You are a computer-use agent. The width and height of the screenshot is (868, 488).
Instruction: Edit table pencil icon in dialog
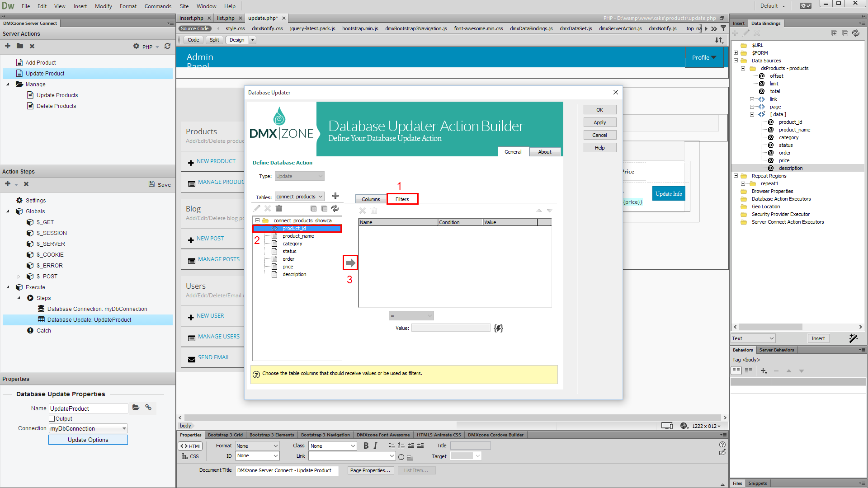click(x=257, y=208)
